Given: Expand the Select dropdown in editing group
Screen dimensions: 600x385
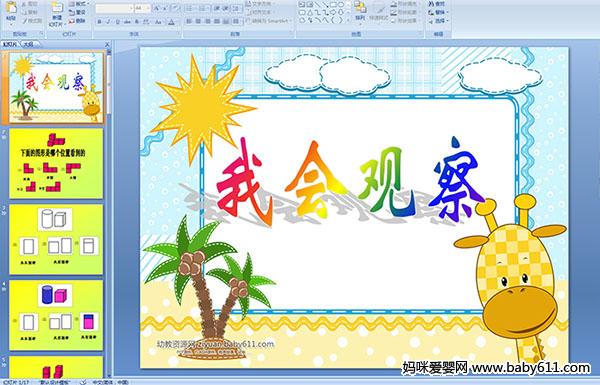Looking at the screenshot, I should pos(438,21).
